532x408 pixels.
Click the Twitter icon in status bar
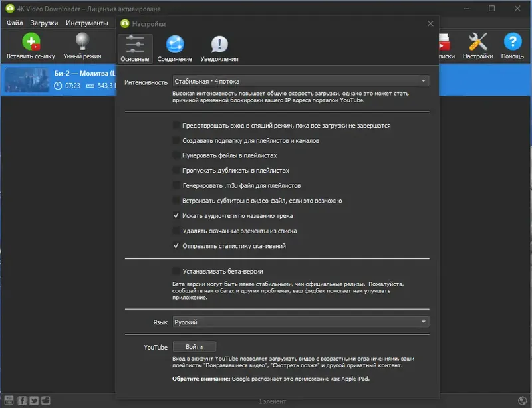tap(34, 401)
